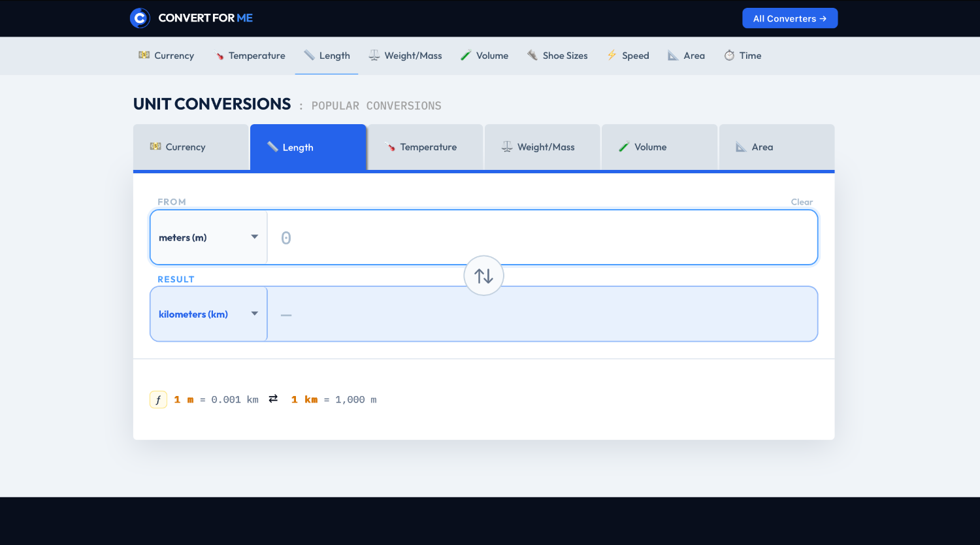Switch to the Currency conversion tab
Screen dimensions: 980x545
(191, 147)
